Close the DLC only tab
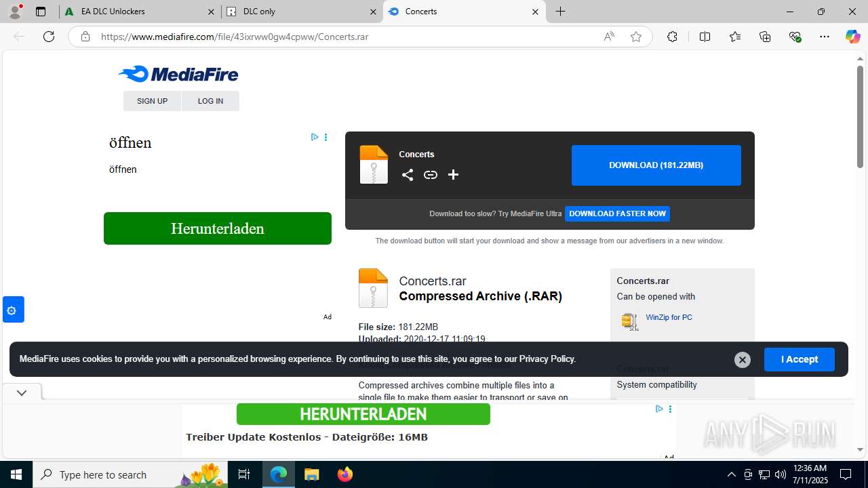868x488 pixels. [373, 12]
